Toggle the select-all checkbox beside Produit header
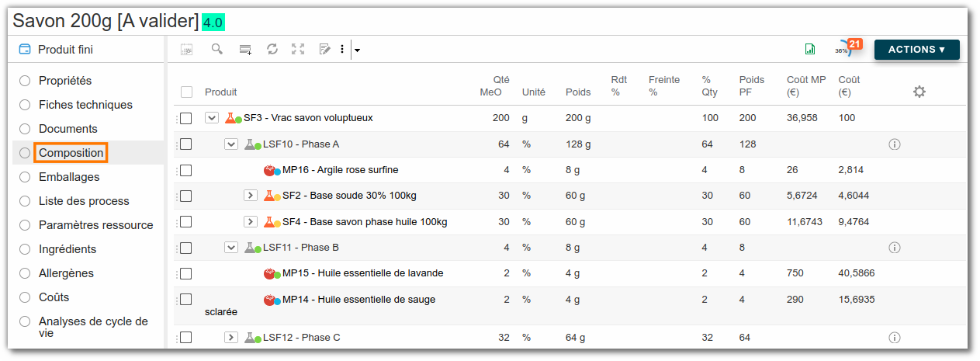Image resolution: width=980 pixels, height=361 pixels. click(x=186, y=92)
